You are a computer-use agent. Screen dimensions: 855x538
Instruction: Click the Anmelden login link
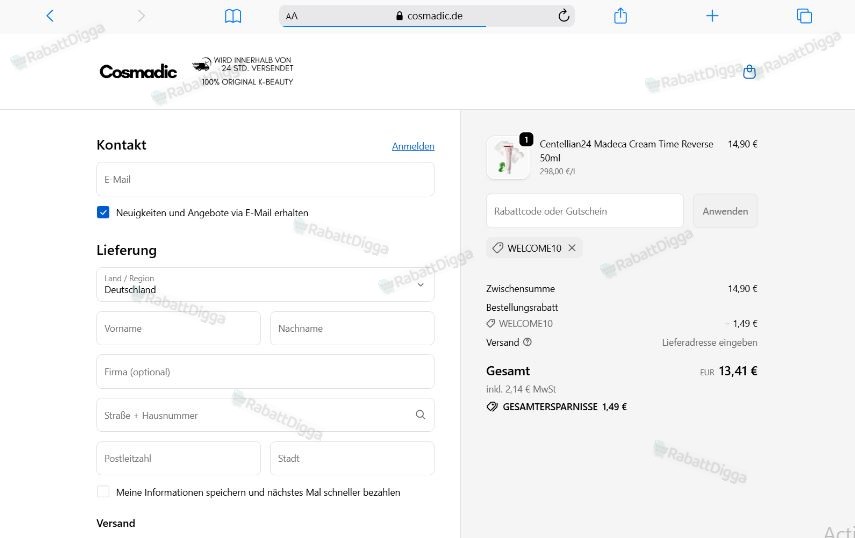tap(413, 146)
